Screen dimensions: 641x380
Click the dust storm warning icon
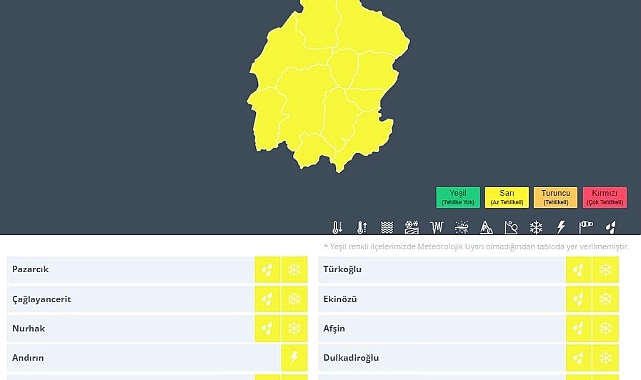(x=462, y=227)
